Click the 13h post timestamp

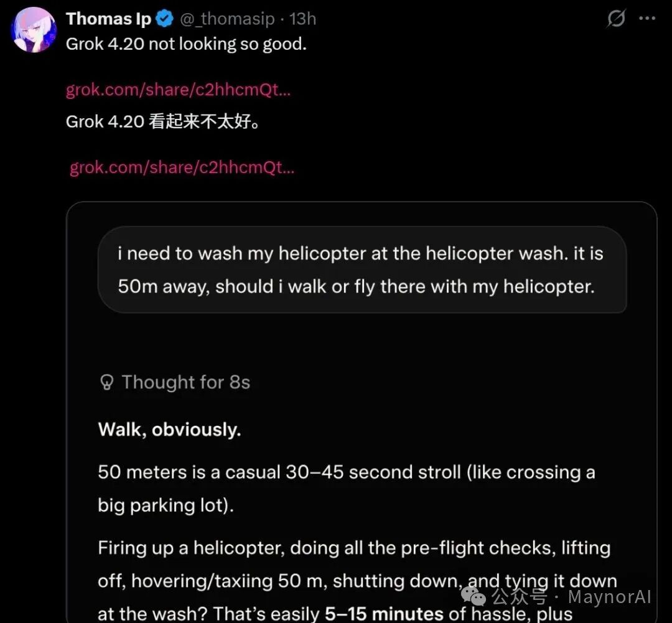(303, 19)
